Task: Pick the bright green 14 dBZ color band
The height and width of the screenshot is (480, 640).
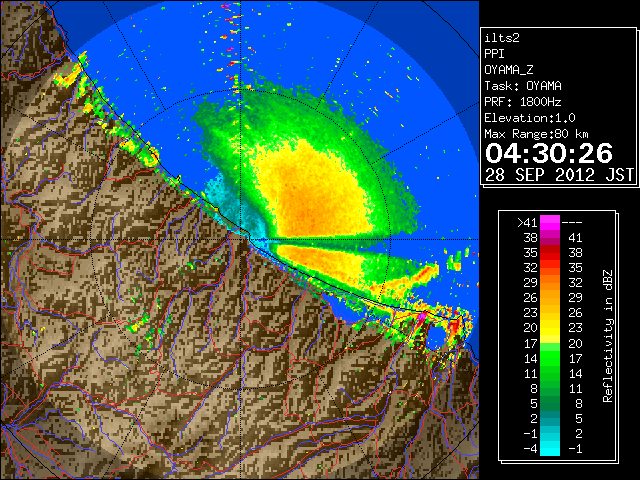Action: pyautogui.click(x=550, y=358)
